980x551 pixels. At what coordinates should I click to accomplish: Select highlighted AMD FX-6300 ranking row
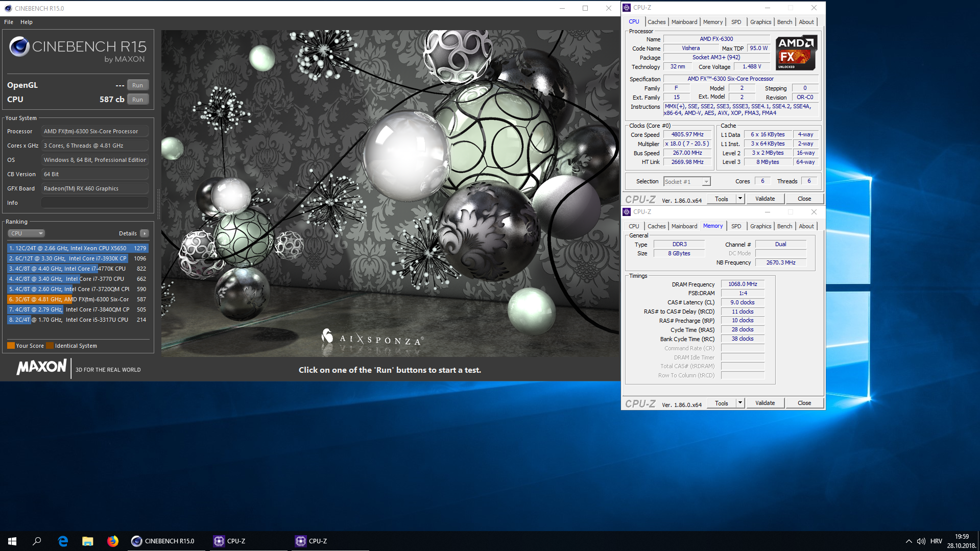click(x=78, y=299)
